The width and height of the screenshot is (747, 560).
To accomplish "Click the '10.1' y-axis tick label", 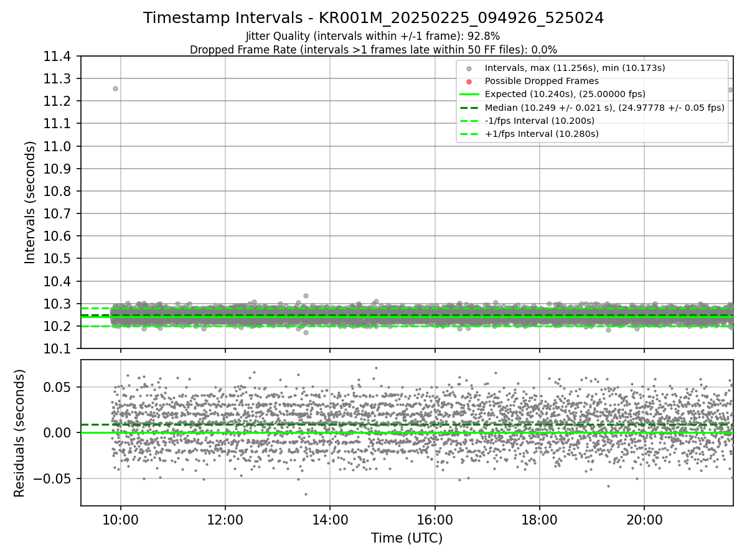I will (57, 348).
